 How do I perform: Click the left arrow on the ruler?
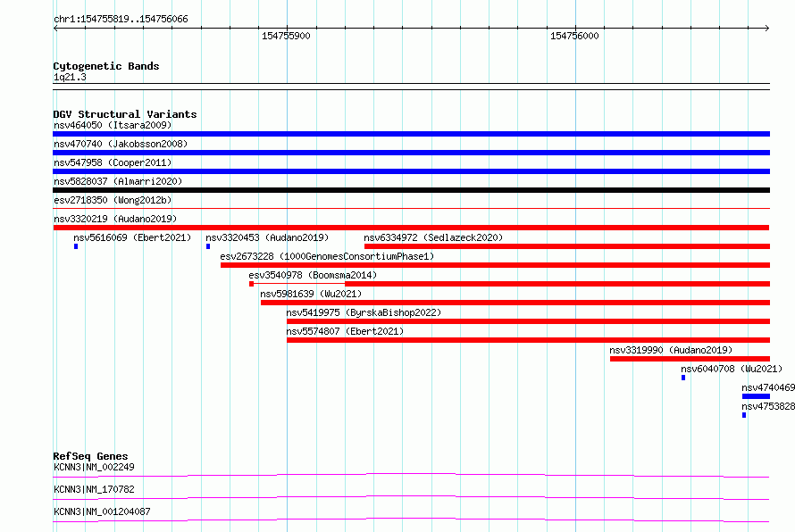(x=55, y=29)
